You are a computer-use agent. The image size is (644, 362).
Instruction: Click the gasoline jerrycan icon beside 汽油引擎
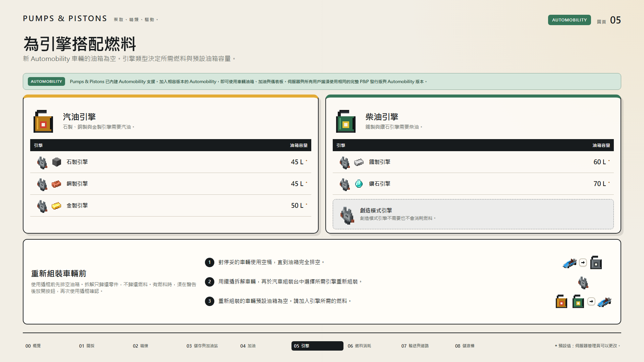43,121
